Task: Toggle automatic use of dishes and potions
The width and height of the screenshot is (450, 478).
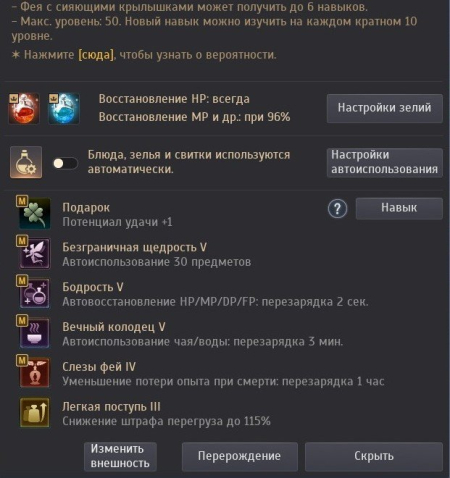Action: click(x=65, y=163)
